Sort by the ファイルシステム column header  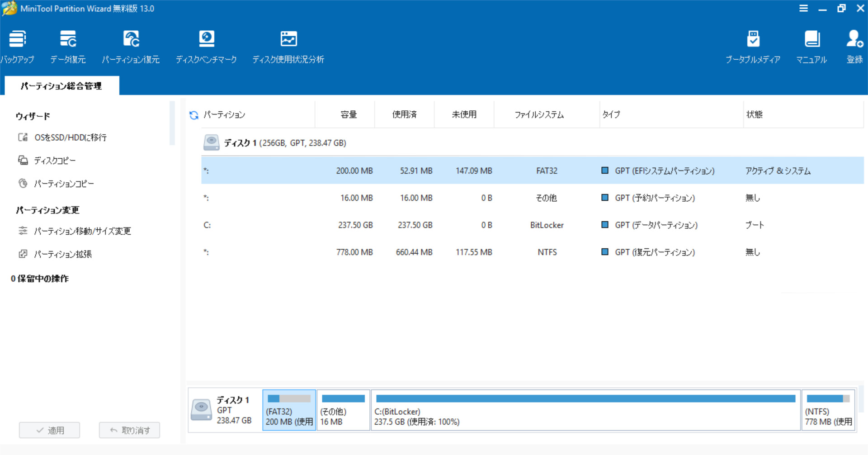coord(539,115)
